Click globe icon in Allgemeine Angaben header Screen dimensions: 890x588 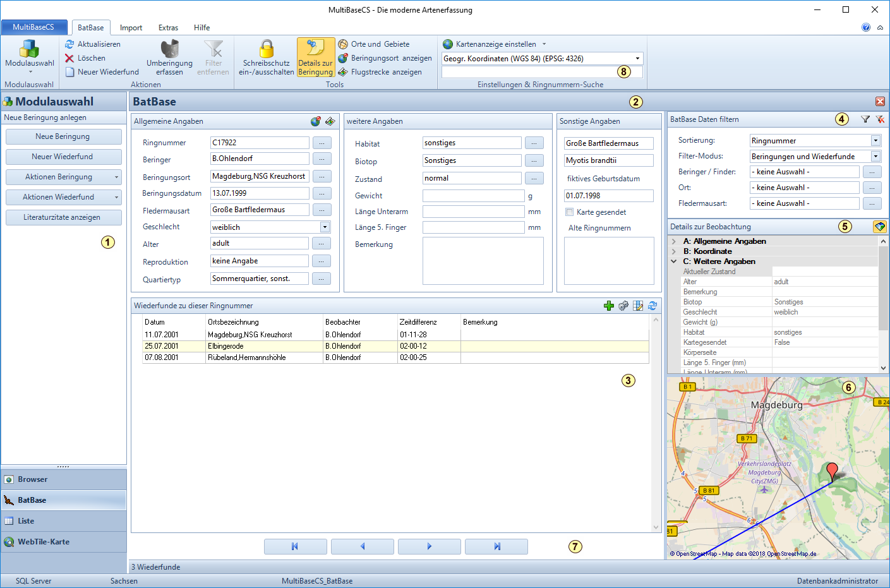(316, 121)
